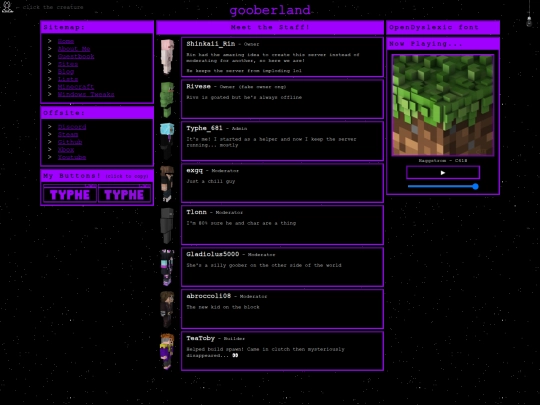The height and width of the screenshot is (405, 540).
Task: Open the Sites link in Sitemap
Action: 68,64
